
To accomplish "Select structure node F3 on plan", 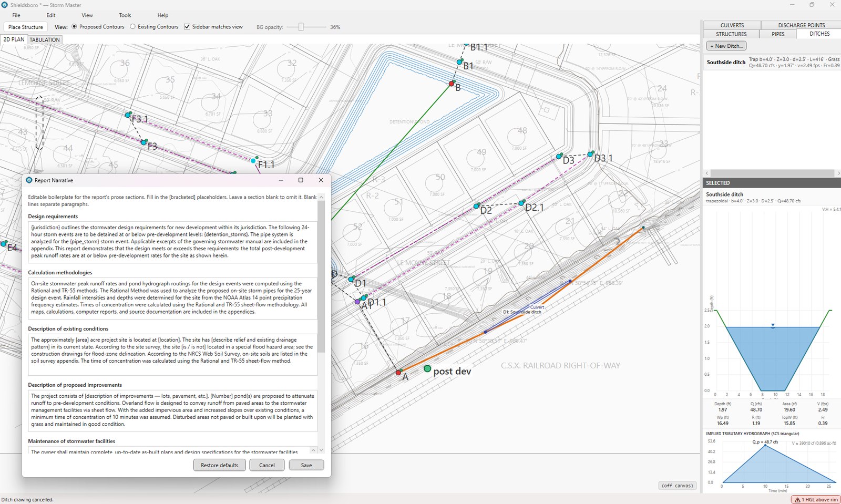I will pyautogui.click(x=144, y=142).
